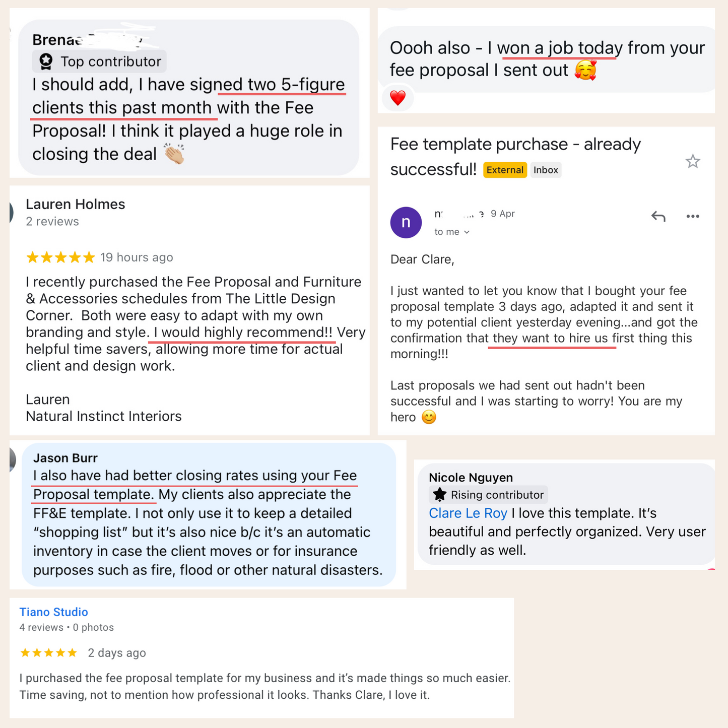
Task: Click the Top contributor badge icon
Action: point(46,61)
